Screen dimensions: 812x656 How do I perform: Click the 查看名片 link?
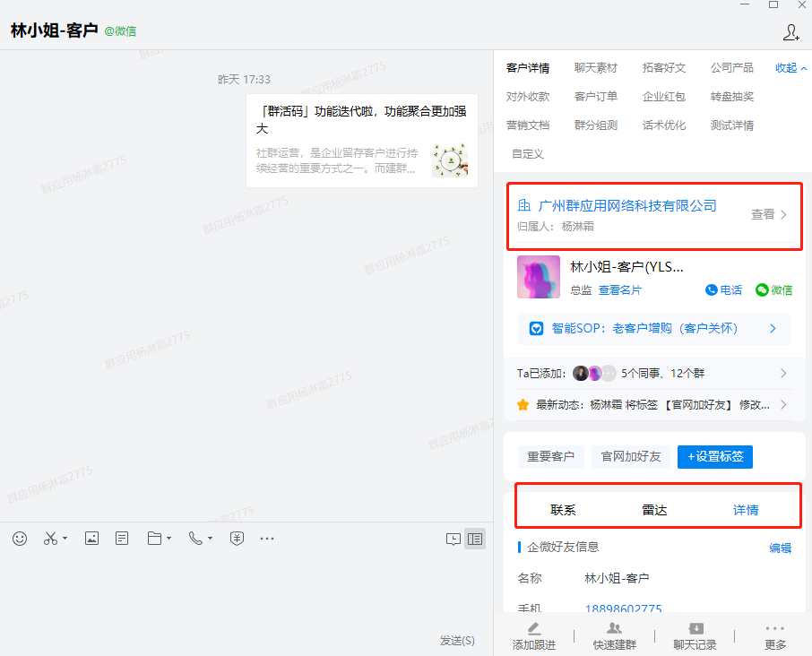click(620, 290)
